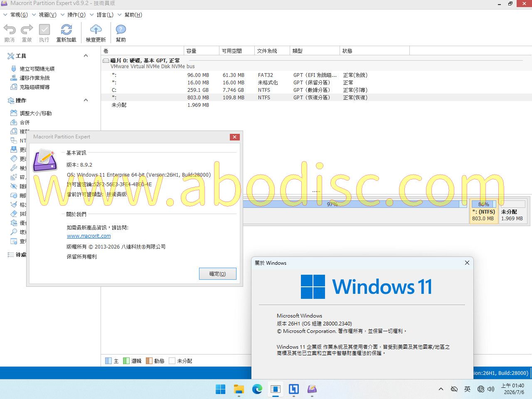Screen dimensions: 532x399
Task: Click the cloud sync-off tray icon
Action: pos(454,389)
